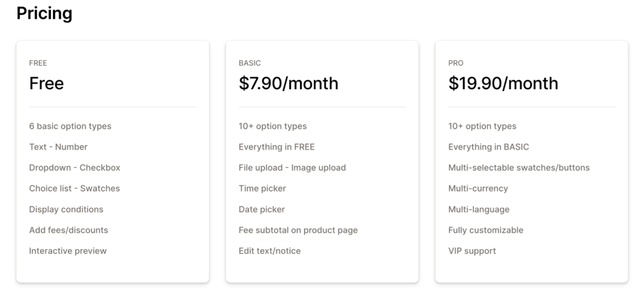Image resolution: width=644 pixels, height=294 pixels.
Task: Click the $7.90/month Basic price
Action: click(288, 84)
